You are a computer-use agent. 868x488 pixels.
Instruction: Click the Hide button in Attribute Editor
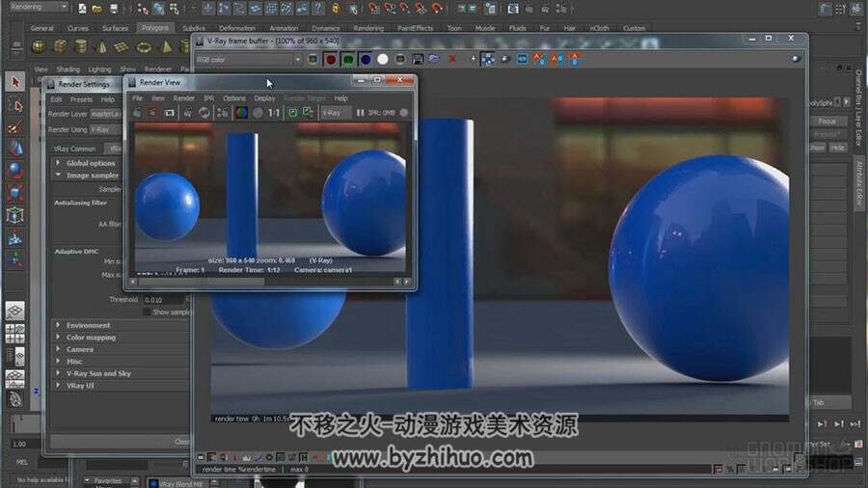pyautogui.click(x=837, y=148)
